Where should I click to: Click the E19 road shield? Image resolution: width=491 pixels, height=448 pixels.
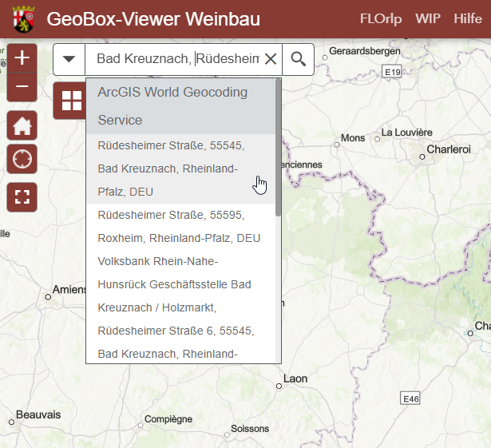392,71
